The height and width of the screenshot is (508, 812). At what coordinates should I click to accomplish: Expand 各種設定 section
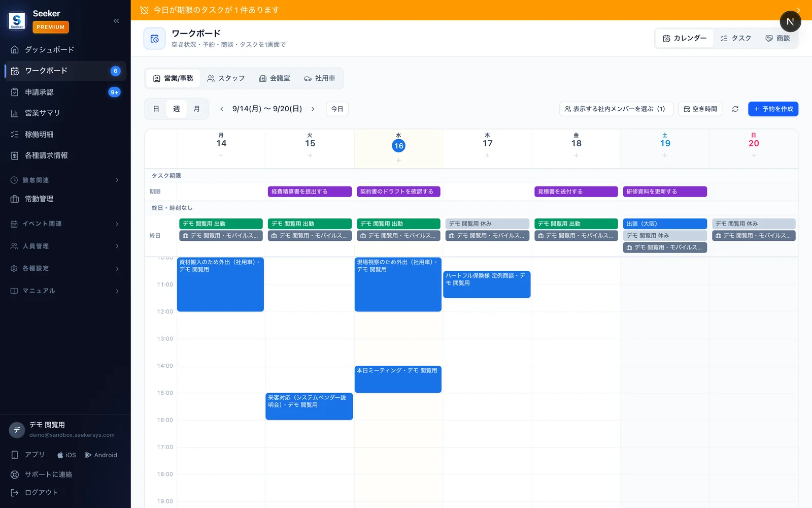click(x=65, y=268)
